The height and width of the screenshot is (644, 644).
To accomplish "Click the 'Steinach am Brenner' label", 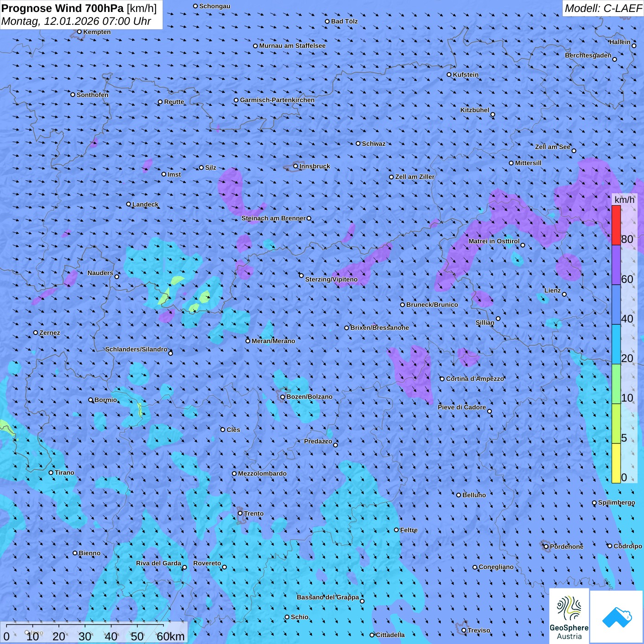I will coord(274,218).
